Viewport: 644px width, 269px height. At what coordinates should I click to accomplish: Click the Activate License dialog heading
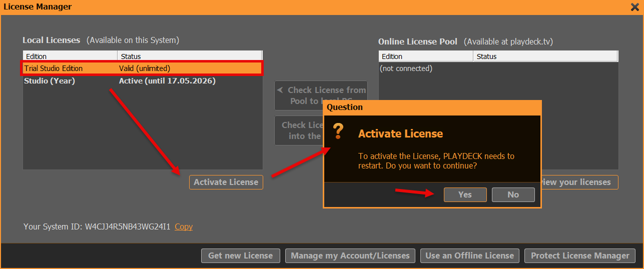click(x=400, y=133)
